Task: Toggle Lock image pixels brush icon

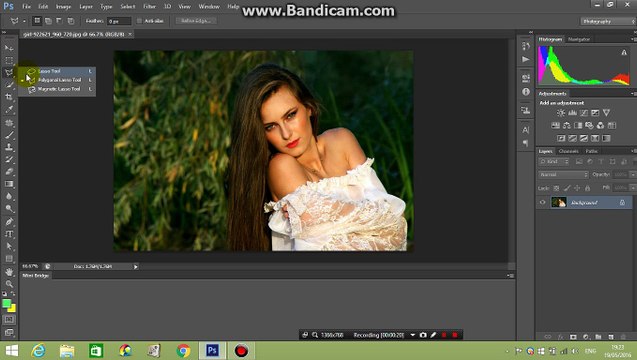Action: tap(567, 188)
